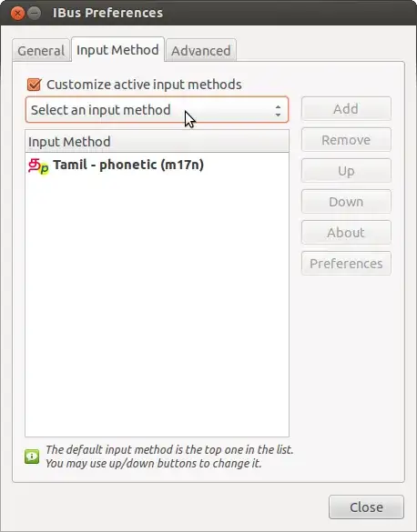Click the Add button
This screenshot has width=417, height=532.
coord(346,109)
